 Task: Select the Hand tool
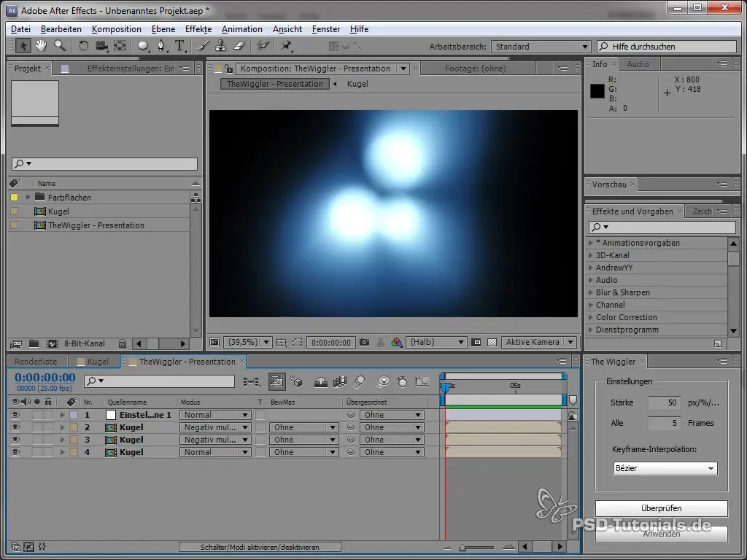41,46
